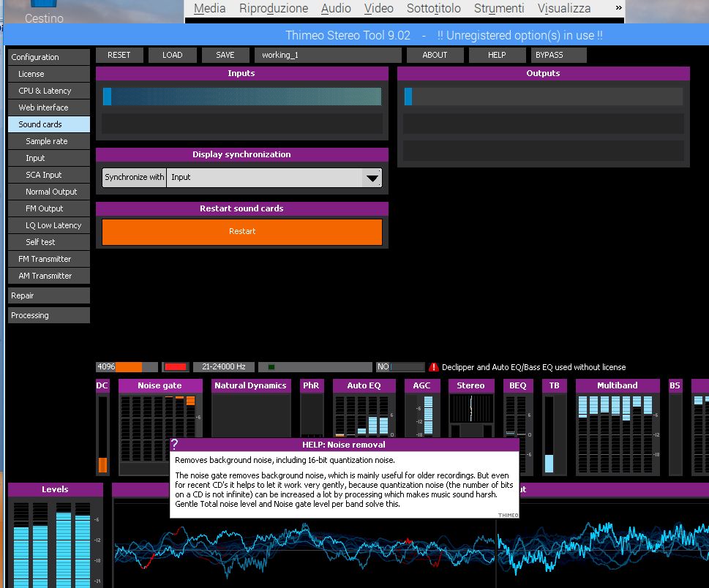Screen dimensions: 709x588
Task: Open the Normal Output settings
Action: click(49, 192)
